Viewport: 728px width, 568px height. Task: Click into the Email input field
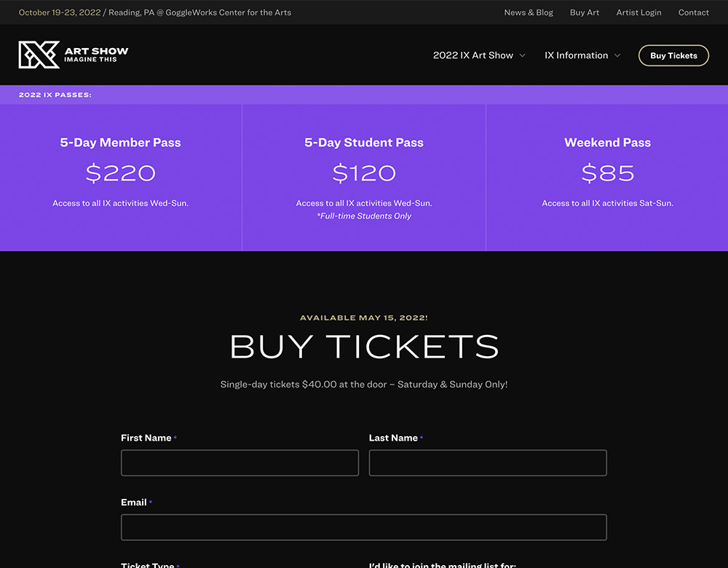pos(364,527)
